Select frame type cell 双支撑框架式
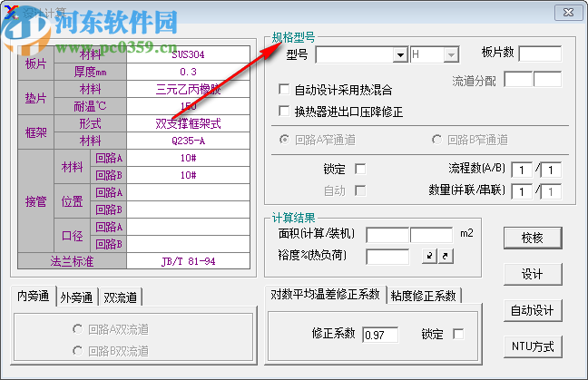 (x=188, y=123)
